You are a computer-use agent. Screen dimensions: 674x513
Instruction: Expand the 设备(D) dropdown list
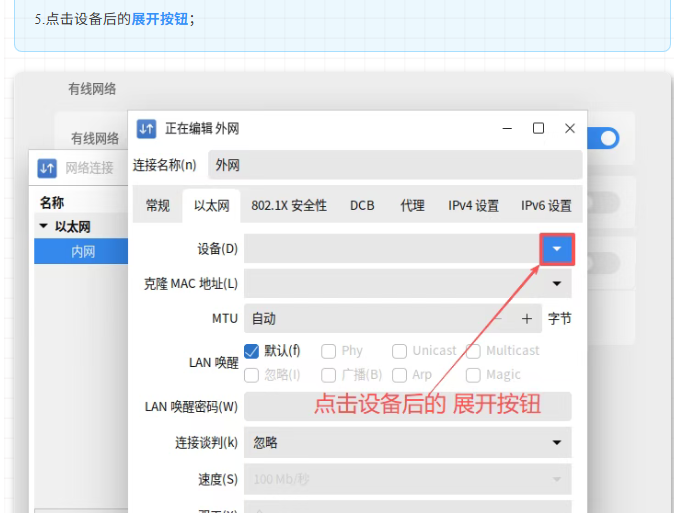pos(557,249)
